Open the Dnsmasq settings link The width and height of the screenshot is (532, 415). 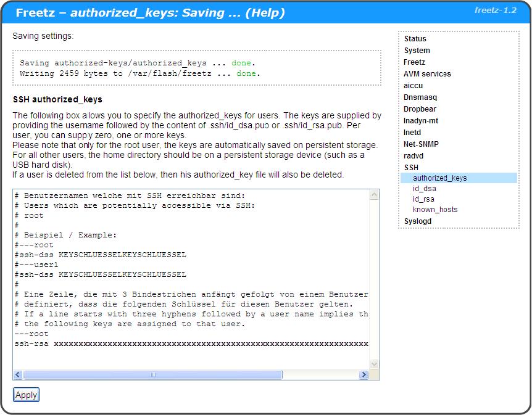420,97
